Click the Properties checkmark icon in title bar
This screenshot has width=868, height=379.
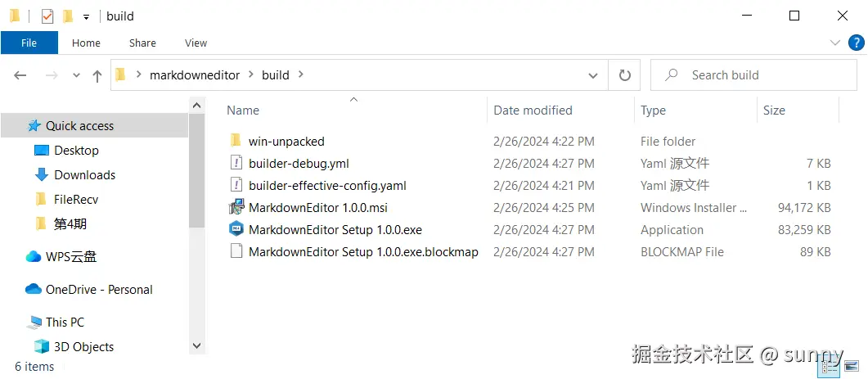(x=47, y=16)
